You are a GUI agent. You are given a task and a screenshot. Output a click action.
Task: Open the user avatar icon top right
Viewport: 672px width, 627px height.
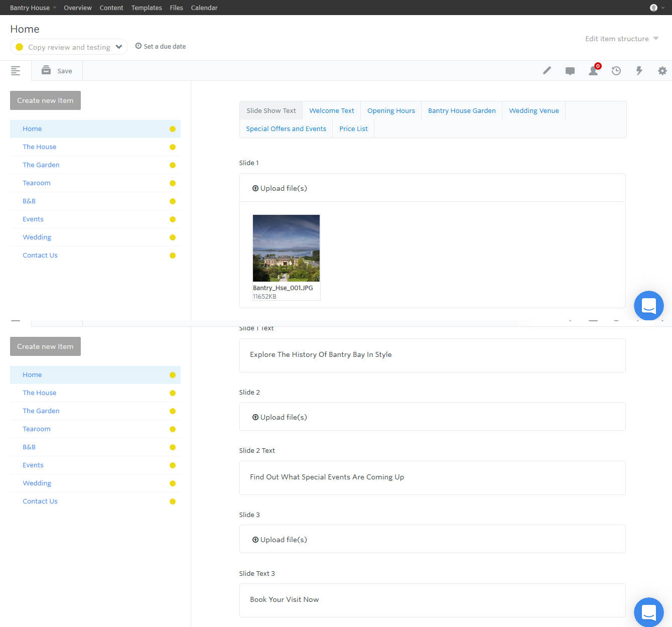point(652,8)
